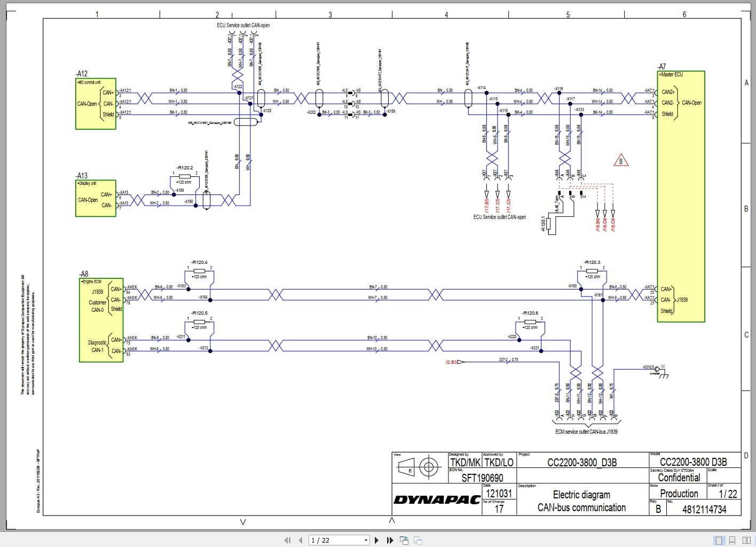Click the -R120.2 resistor label
Viewport: 756px width, 547px height.
[x=185, y=168]
